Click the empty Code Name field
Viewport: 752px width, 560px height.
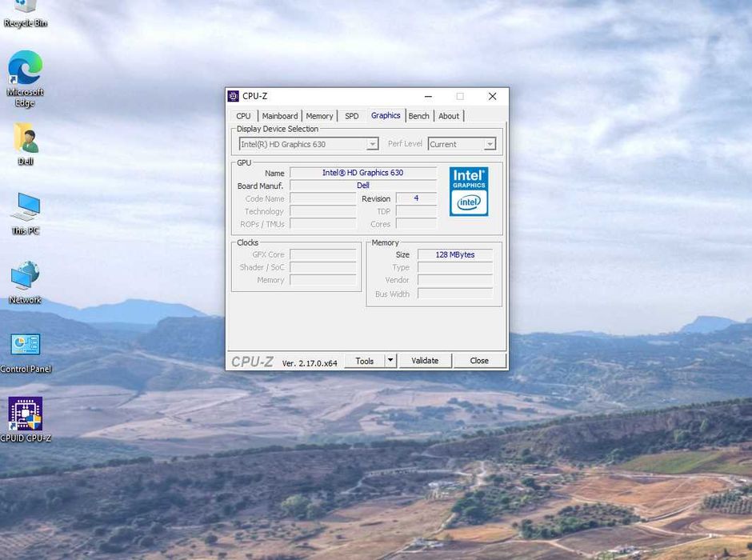point(323,198)
